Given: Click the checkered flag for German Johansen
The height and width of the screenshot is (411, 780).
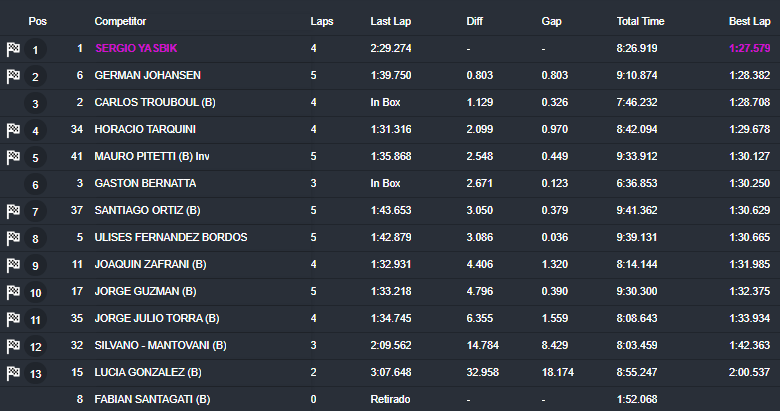Looking at the screenshot, I should pos(13,75).
